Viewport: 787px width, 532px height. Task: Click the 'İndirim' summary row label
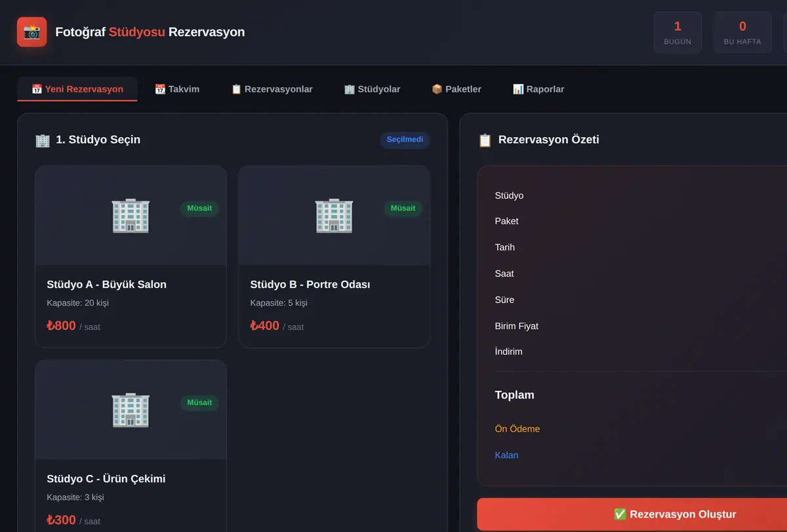point(509,352)
